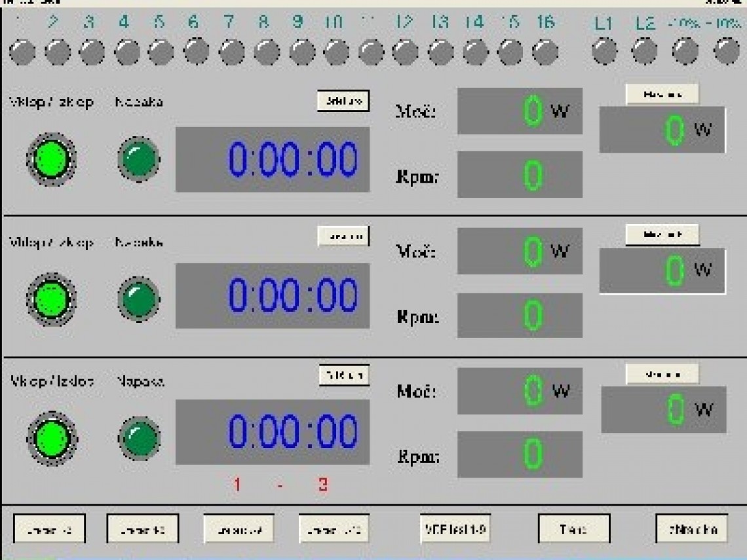
Task: Click button above top-right watt display
Action: [x=662, y=94]
